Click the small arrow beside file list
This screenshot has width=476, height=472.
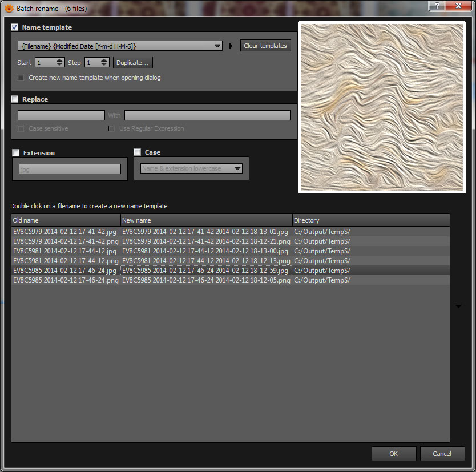coord(458,306)
